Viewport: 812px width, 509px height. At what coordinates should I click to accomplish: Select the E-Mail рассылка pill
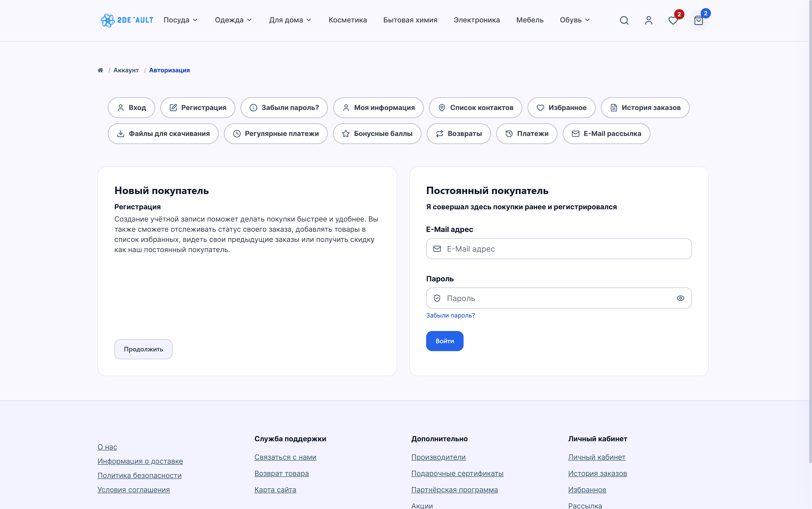[606, 134]
